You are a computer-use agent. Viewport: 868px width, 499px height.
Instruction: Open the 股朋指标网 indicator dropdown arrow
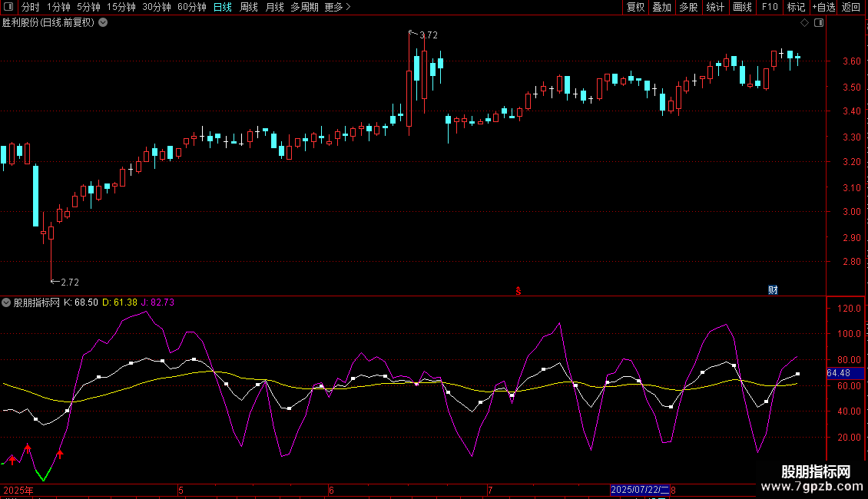click(6, 302)
